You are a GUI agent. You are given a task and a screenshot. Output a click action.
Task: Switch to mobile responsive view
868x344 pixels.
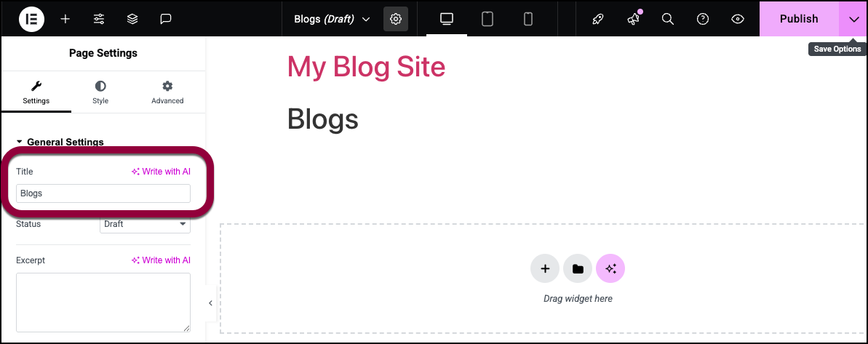coord(528,19)
